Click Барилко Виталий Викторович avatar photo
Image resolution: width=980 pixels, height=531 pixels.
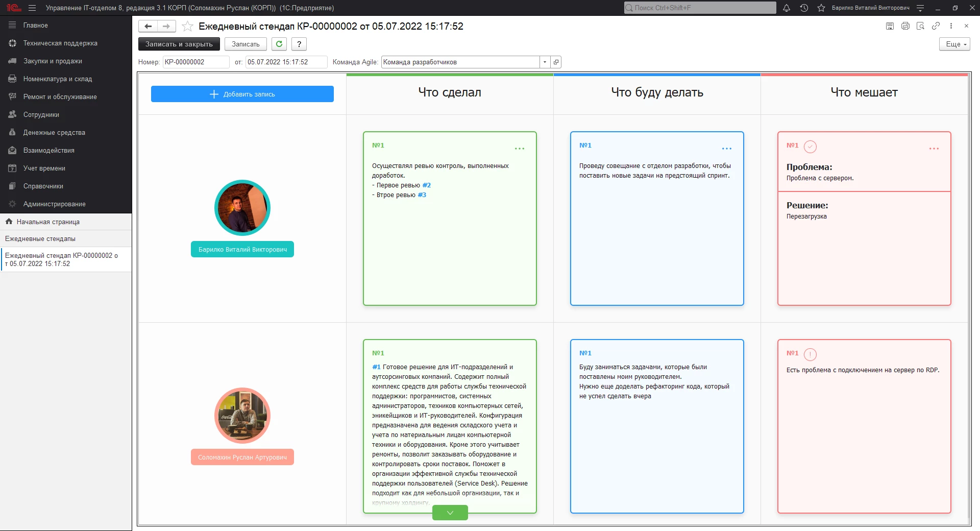pos(242,208)
